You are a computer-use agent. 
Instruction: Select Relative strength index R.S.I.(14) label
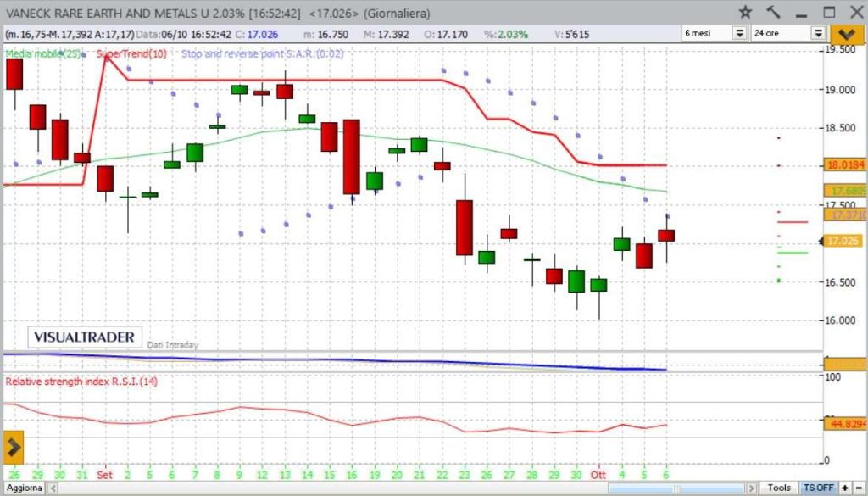pos(81,382)
